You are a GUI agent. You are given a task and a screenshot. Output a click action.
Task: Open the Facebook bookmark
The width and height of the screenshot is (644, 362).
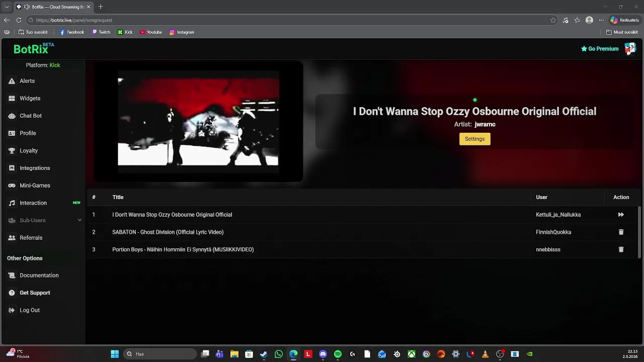click(x=72, y=32)
